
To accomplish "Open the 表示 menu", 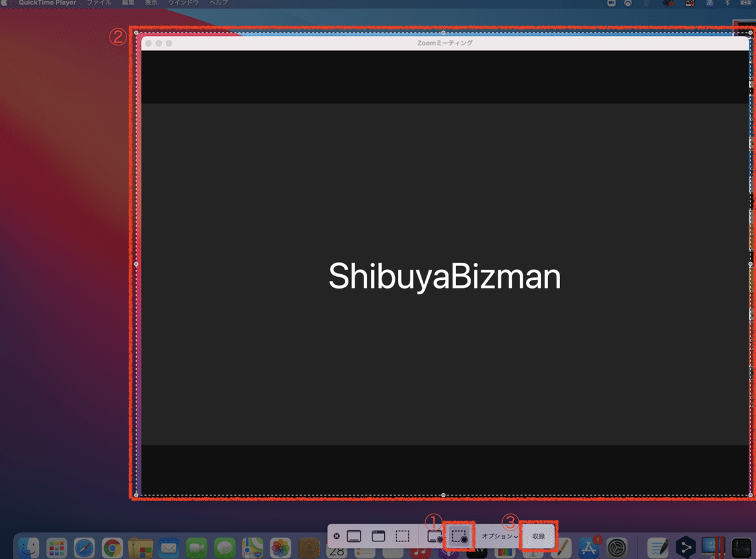I will (x=151, y=3).
